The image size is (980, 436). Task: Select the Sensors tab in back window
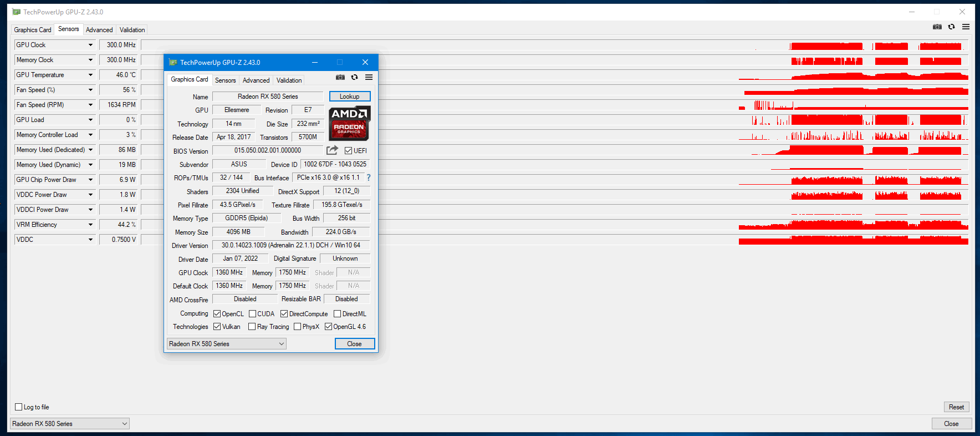coord(69,29)
